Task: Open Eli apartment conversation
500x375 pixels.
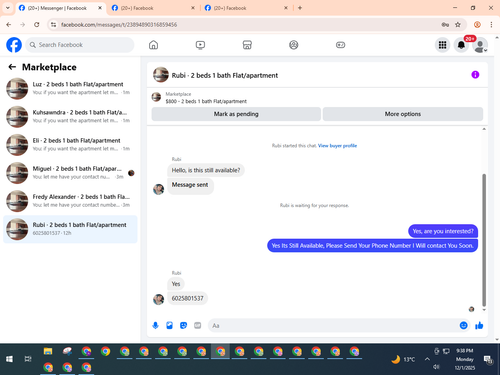Action: [x=70, y=145]
